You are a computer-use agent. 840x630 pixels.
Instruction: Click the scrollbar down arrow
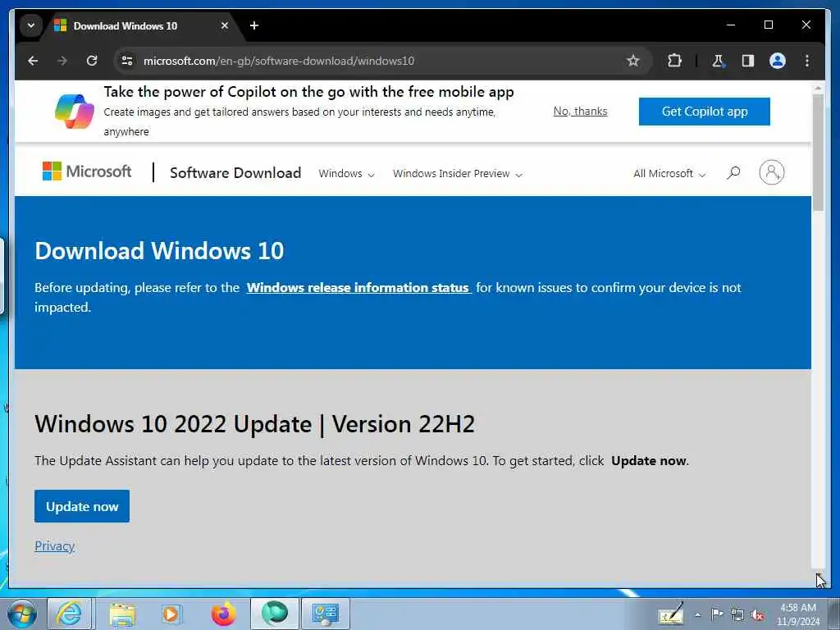tap(818, 577)
